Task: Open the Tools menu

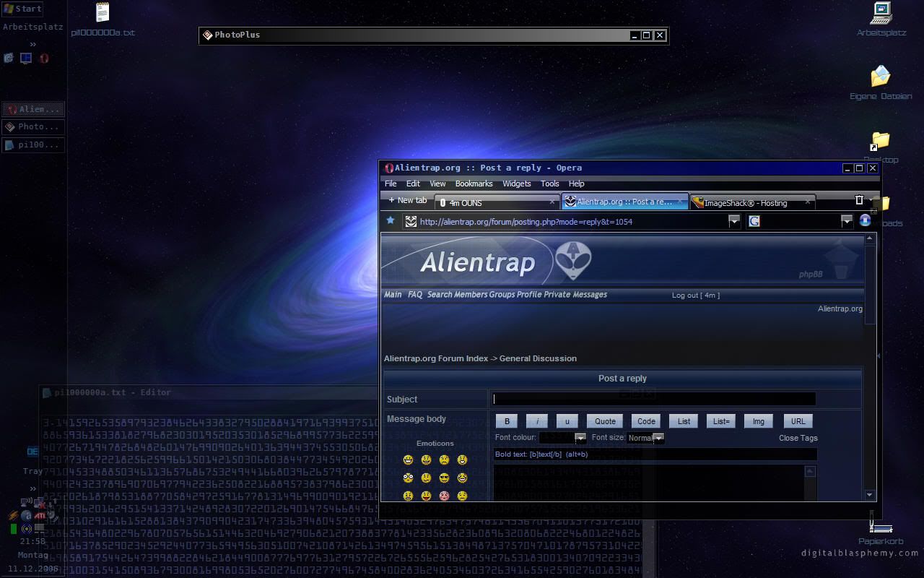Action: coord(550,184)
